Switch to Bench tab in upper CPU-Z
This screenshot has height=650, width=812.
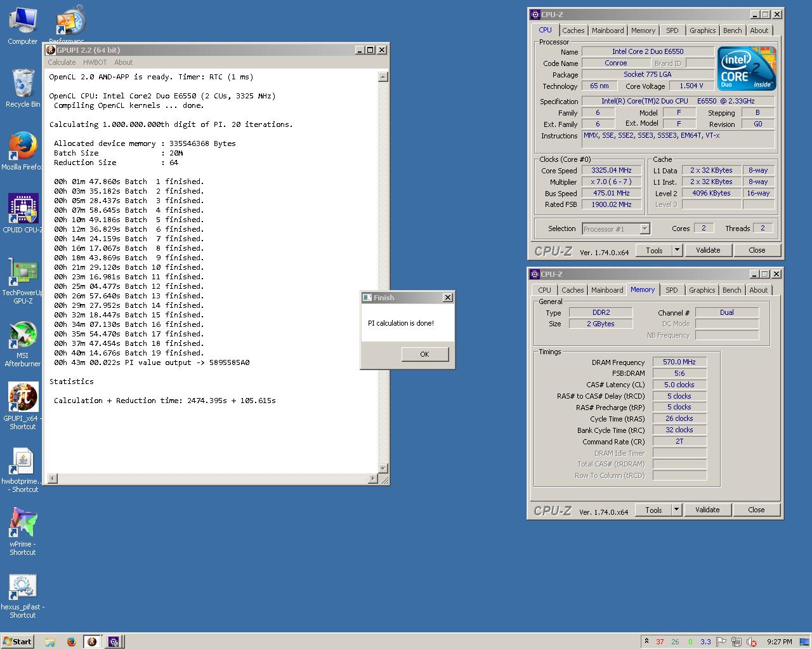click(x=733, y=30)
